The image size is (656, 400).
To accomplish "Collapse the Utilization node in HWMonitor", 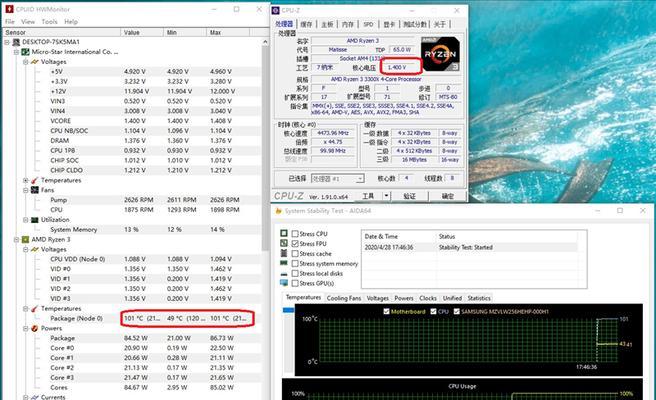I will click(x=26, y=220).
